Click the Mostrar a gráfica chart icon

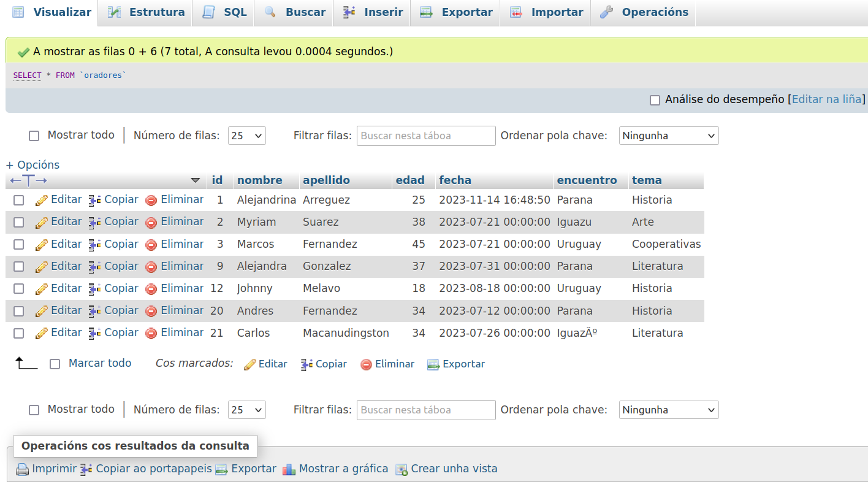(289, 469)
